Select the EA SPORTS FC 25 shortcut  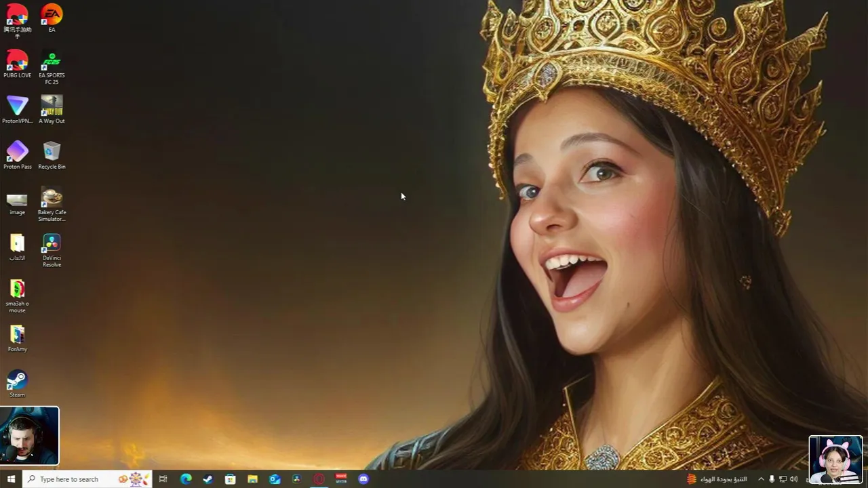coord(52,67)
